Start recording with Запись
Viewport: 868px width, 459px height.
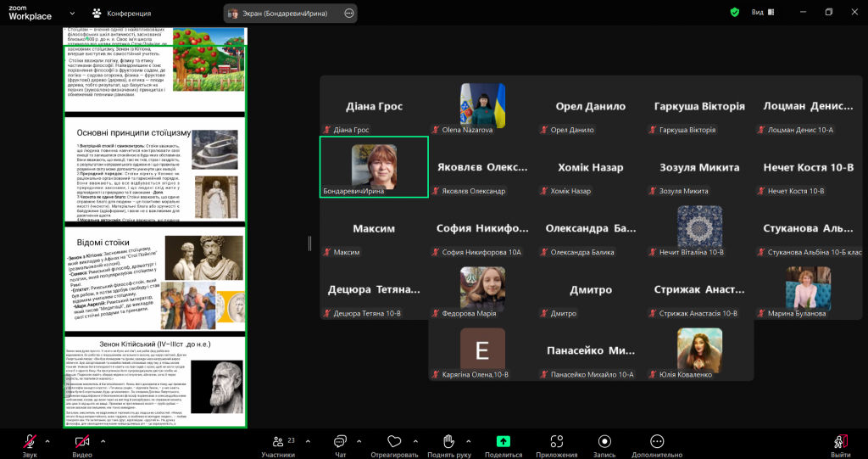604,441
